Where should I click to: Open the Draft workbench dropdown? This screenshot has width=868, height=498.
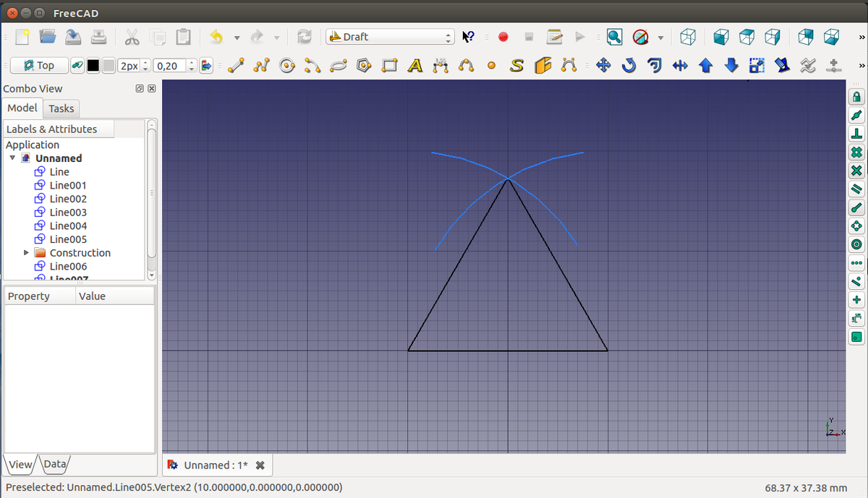(390, 37)
